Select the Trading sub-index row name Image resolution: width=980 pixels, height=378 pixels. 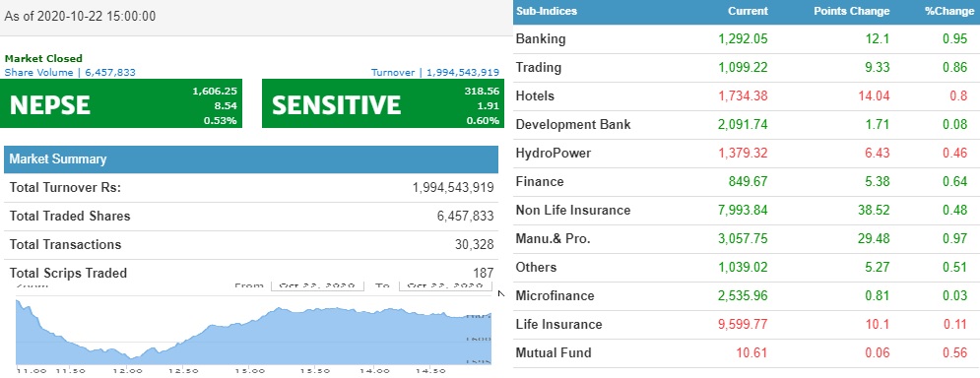tap(539, 68)
